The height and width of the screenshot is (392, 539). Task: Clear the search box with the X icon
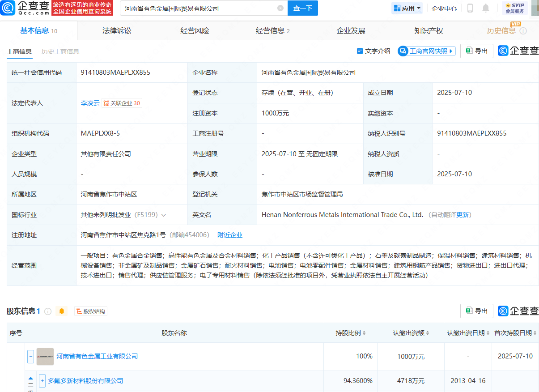click(280, 8)
